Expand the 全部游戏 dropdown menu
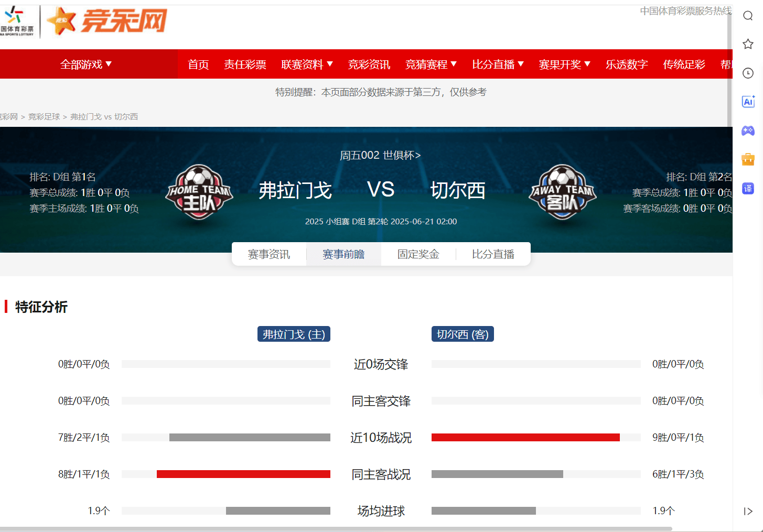Screen dimensions: 763x532 click(x=86, y=64)
